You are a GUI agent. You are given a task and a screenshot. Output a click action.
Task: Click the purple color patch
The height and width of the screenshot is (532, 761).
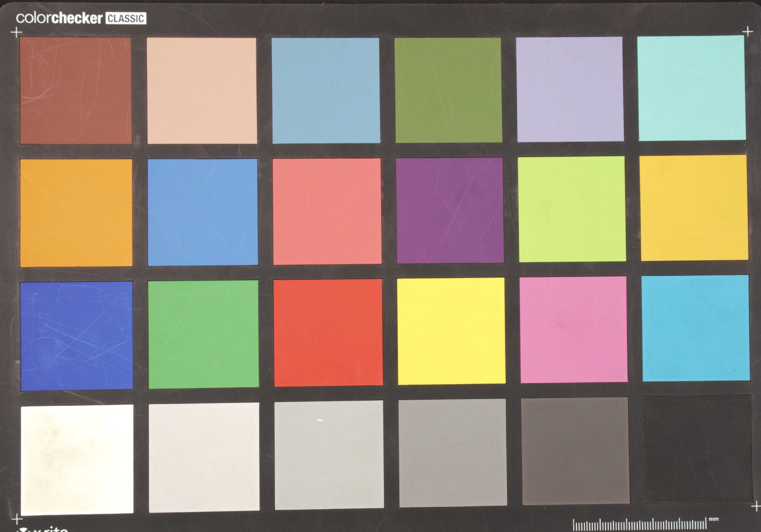click(x=450, y=210)
